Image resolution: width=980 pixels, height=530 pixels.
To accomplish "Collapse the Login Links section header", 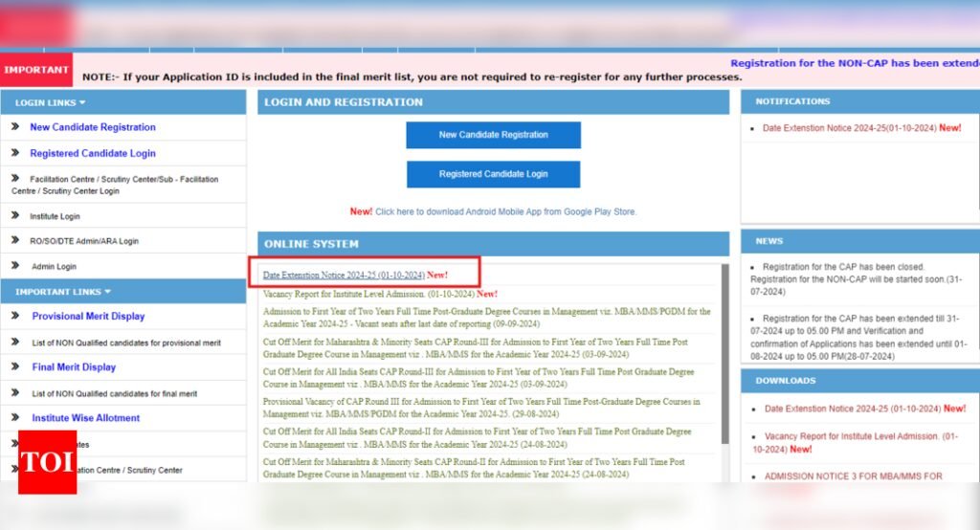I will pyautogui.click(x=51, y=102).
